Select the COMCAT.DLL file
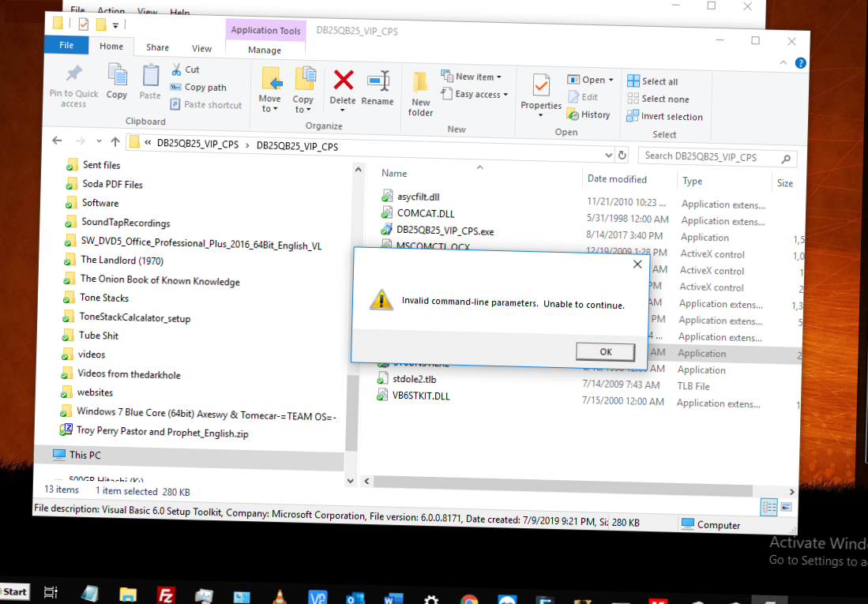The height and width of the screenshot is (604, 868). (x=419, y=213)
